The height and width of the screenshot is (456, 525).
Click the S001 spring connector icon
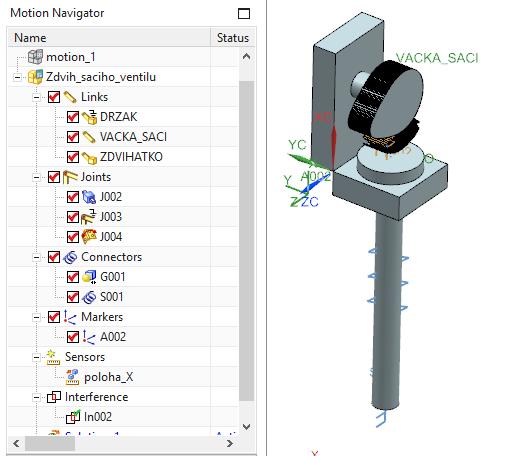point(89,297)
